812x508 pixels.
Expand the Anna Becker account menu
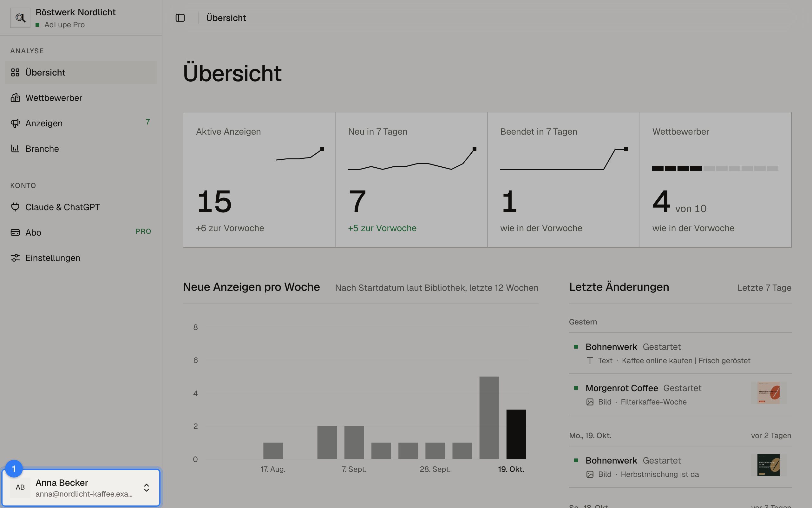81,487
